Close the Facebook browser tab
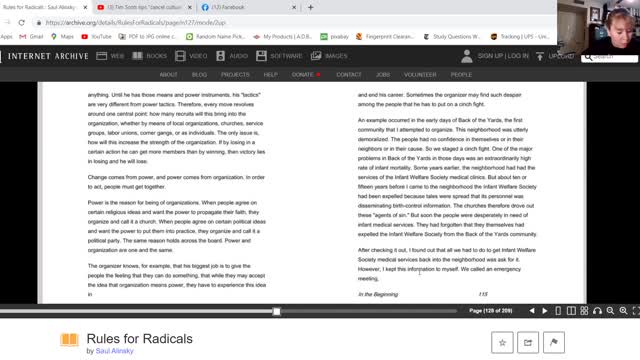This screenshot has height=360, width=640. [x=294, y=7]
